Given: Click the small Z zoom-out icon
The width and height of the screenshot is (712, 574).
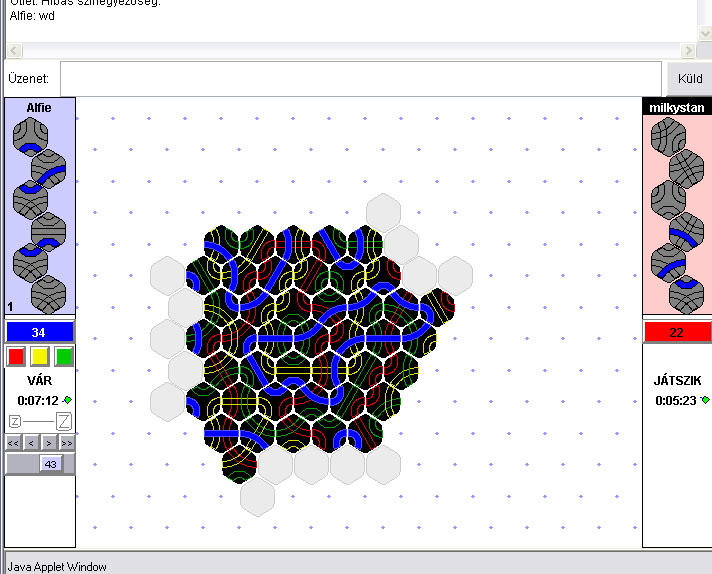Looking at the screenshot, I should pos(15,421).
